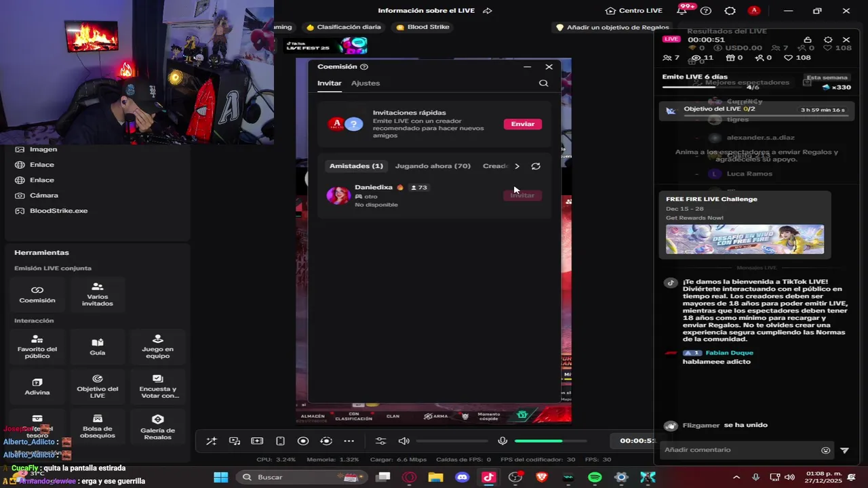The image size is (868, 488).
Task: Open audio mixer settings sliders icon
Action: point(380,441)
